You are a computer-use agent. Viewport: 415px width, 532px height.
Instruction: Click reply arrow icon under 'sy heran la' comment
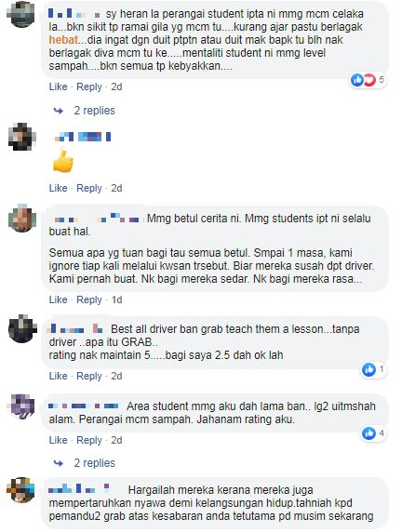tap(59, 111)
